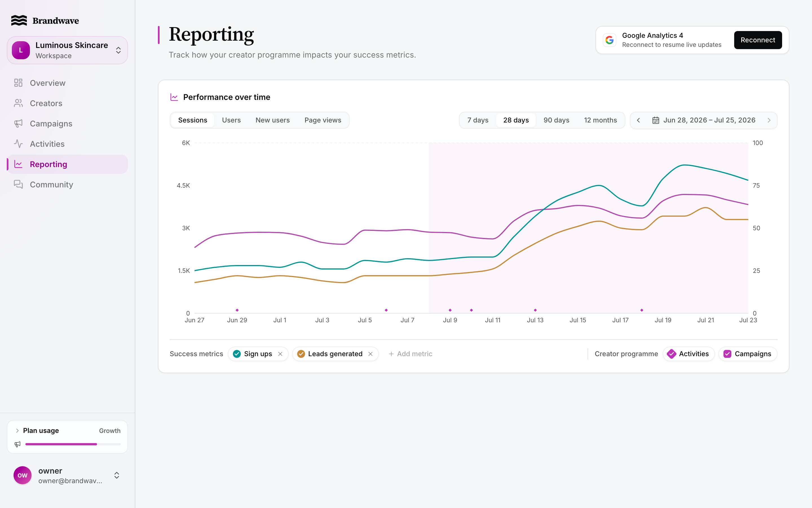The height and width of the screenshot is (508, 812).
Task: Click the Community chat bubbles icon
Action: [x=18, y=185]
